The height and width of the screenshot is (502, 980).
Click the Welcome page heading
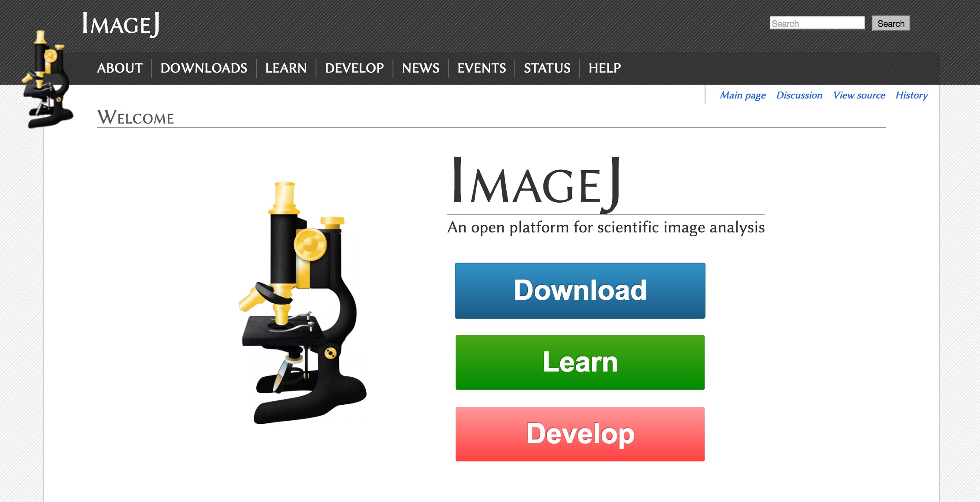point(136,117)
